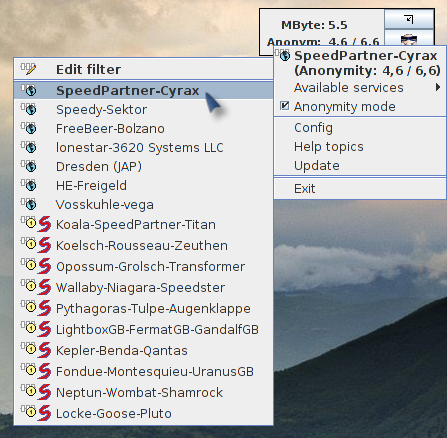The height and width of the screenshot is (438, 447).
Task: Click red S icon beside Kepler-Benda-Qantas
Action: (x=44, y=350)
